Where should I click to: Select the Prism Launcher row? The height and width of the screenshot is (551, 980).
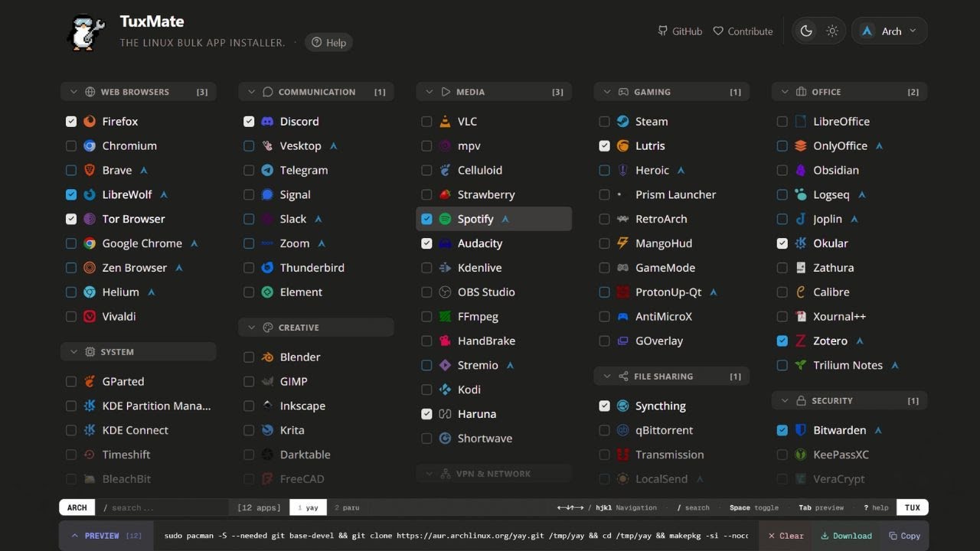pos(671,195)
